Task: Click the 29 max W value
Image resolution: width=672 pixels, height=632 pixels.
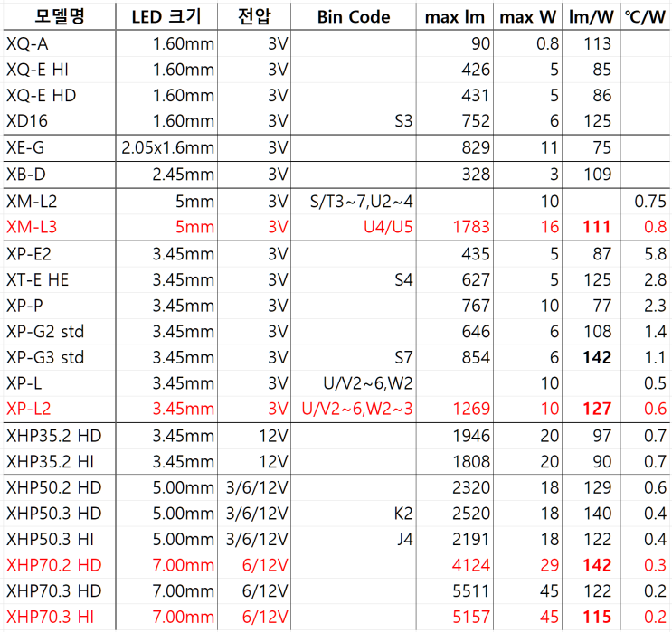Action: point(550,565)
